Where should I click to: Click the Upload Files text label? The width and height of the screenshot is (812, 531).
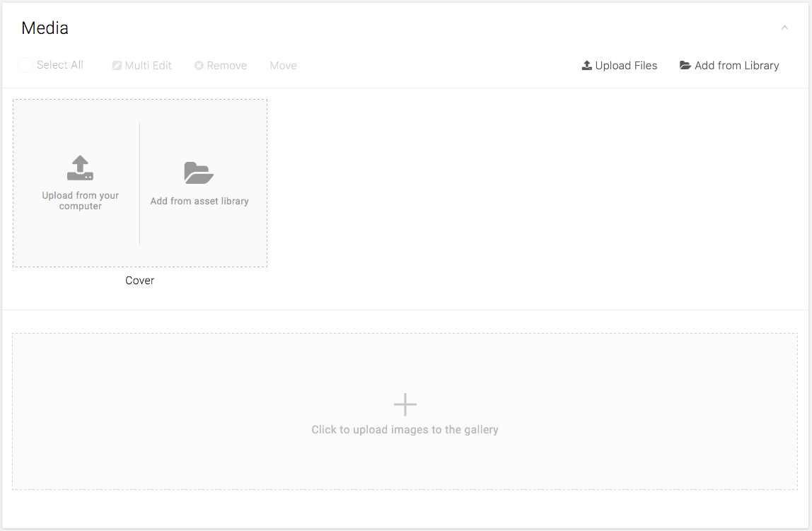[626, 66]
